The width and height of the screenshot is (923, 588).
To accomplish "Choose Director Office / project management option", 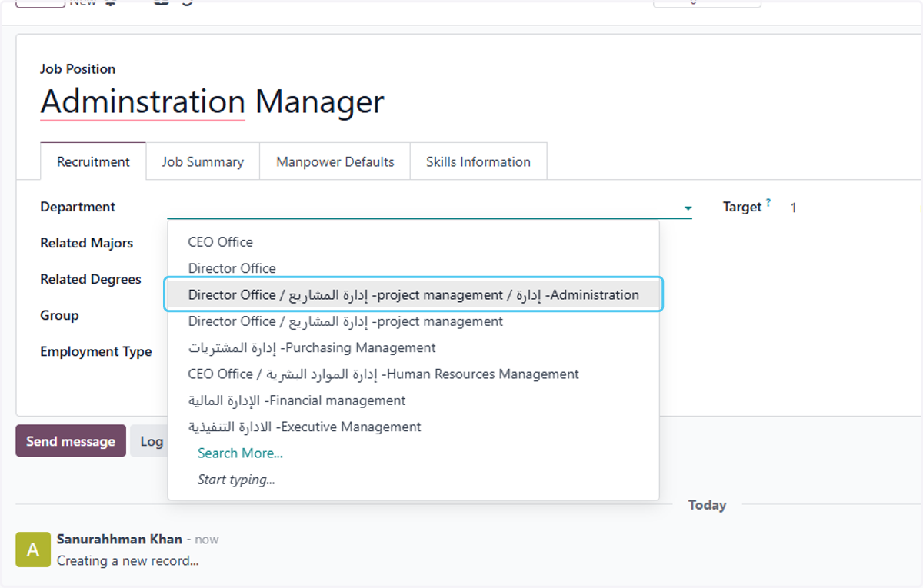I will (x=413, y=321).
